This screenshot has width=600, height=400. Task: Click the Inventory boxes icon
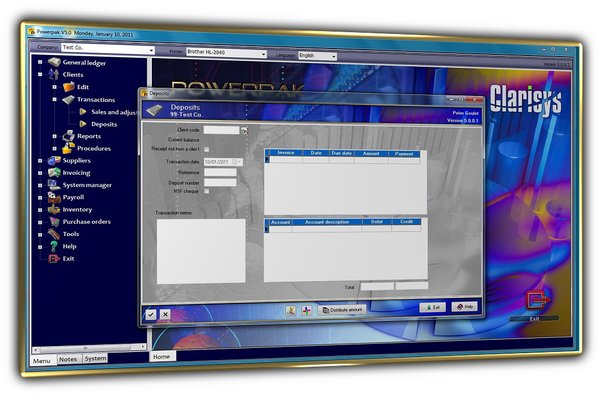(x=54, y=209)
